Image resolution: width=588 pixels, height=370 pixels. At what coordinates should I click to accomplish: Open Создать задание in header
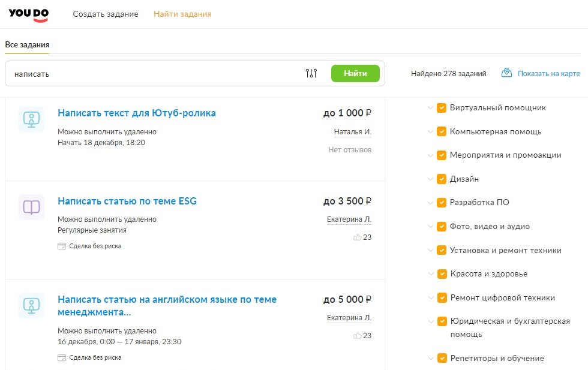tap(106, 14)
